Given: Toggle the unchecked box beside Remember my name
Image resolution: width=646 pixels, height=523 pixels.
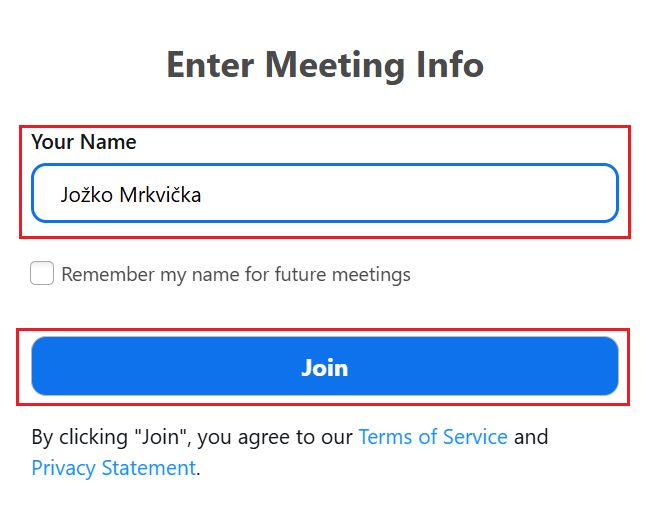Looking at the screenshot, I should pyautogui.click(x=42, y=273).
